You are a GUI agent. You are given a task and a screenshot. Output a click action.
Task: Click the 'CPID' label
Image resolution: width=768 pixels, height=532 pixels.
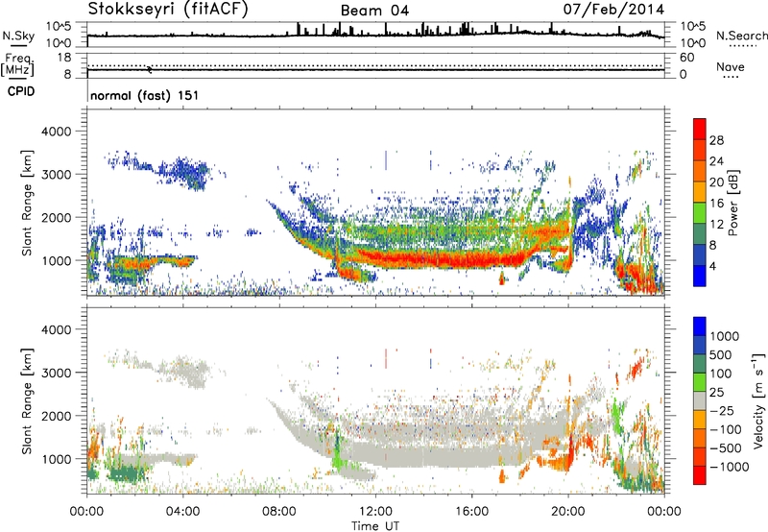21,91
